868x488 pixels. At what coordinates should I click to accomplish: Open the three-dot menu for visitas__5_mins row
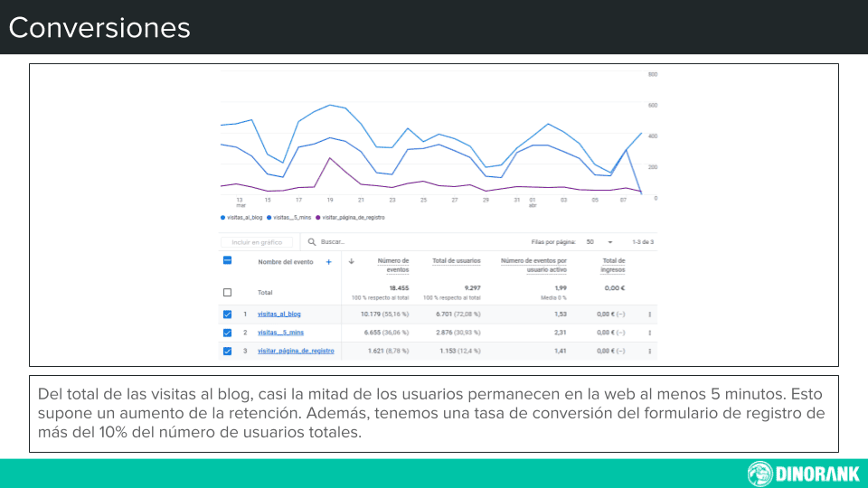649,333
